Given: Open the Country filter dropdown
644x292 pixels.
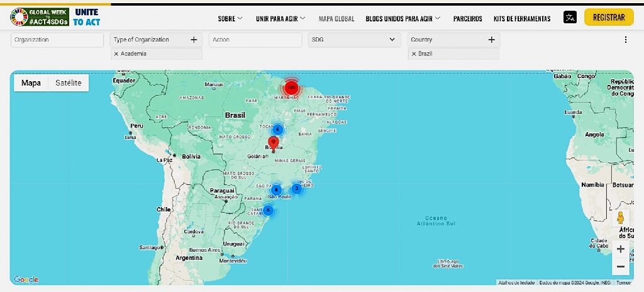Looking at the screenshot, I should click(x=454, y=40).
